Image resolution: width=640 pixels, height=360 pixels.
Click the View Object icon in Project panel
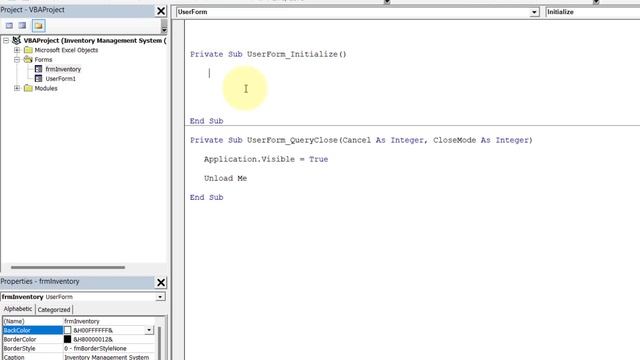[22, 26]
